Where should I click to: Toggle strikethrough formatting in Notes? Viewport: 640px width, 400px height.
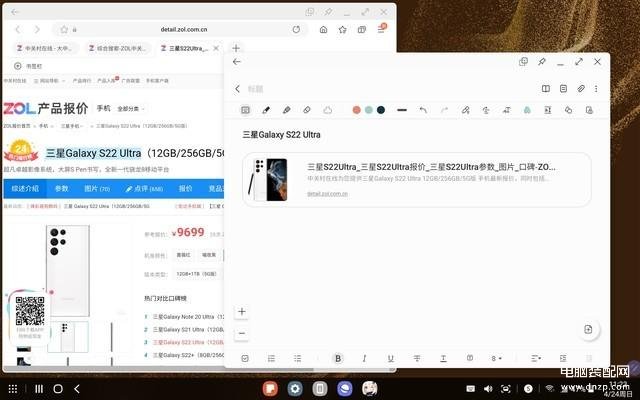(x=417, y=358)
